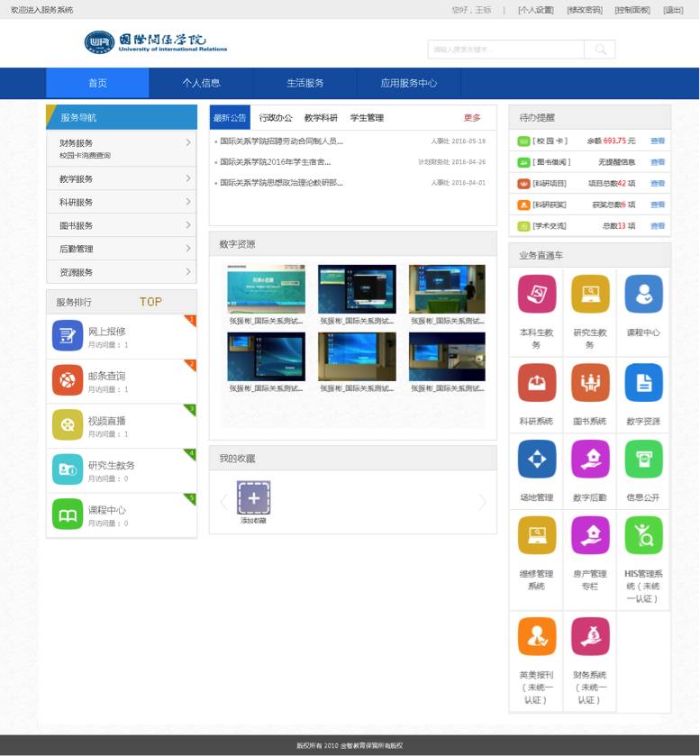Switch to the 教学科研 tab

coord(321,118)
